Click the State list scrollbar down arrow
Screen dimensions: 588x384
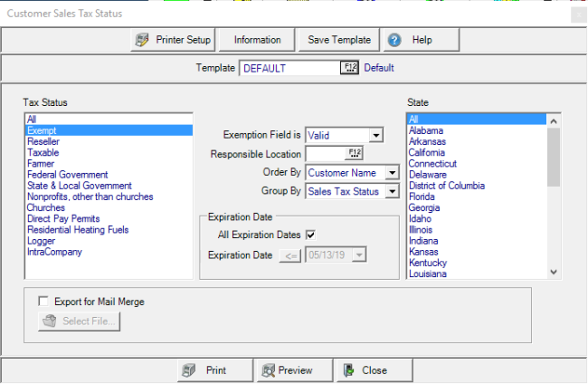click(x=555, y=272)
